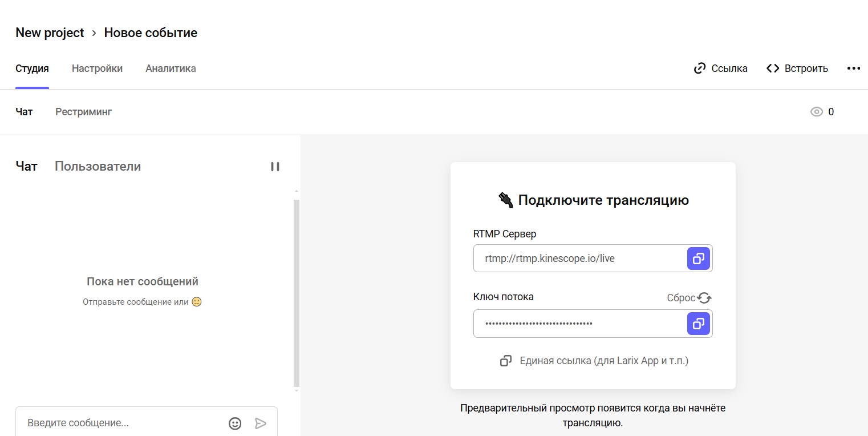Image resolution: width=868 pixels, height=436 pixels.
Task: Click the viewers eye icon
Action: (817, 112)
